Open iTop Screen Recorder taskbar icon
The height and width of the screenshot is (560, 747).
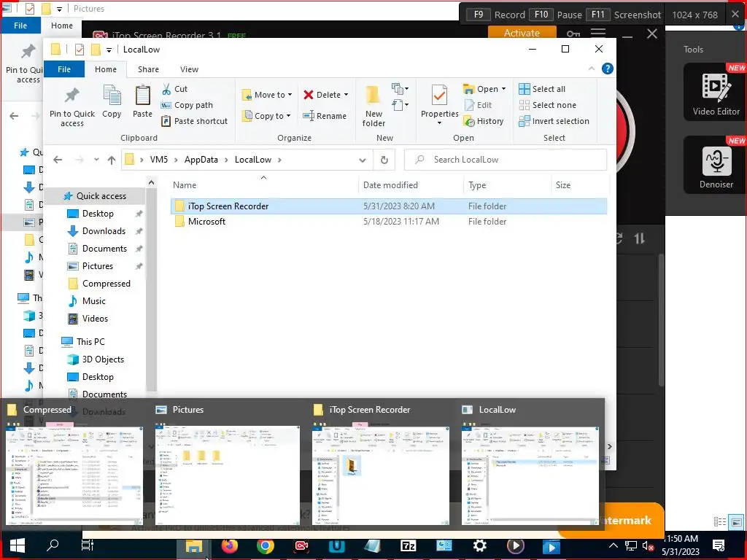pos(301,545)
